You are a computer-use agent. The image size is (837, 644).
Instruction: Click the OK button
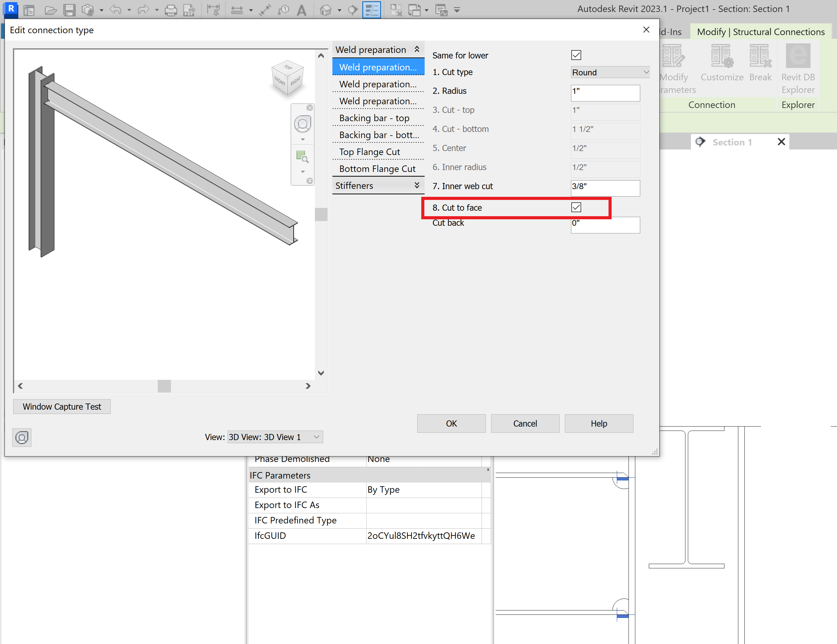point(451,423)
